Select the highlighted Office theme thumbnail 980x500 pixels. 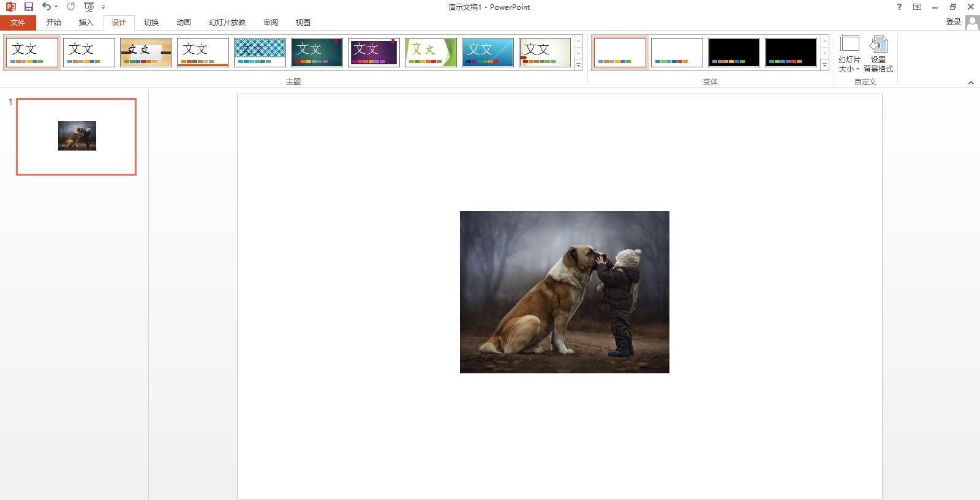coord(32,53)
